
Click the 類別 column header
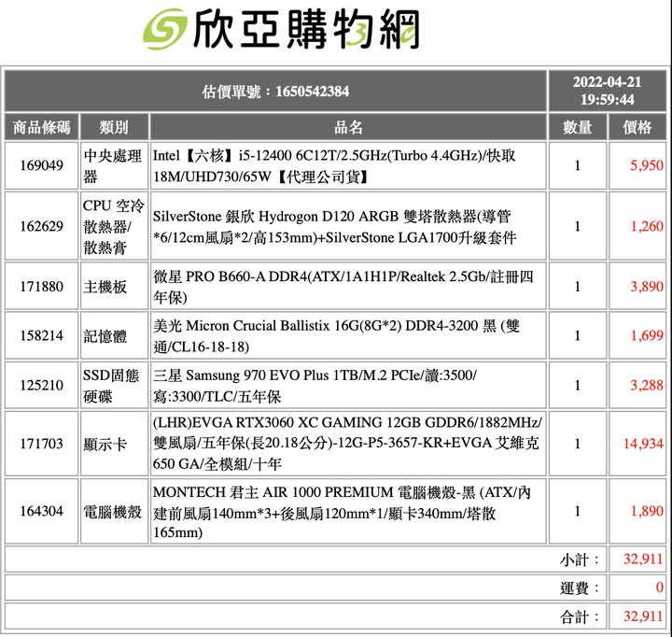[114, 127]
